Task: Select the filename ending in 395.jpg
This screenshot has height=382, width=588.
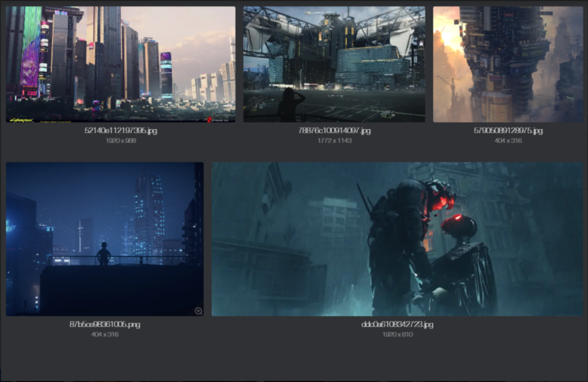Action: [121, 130]
